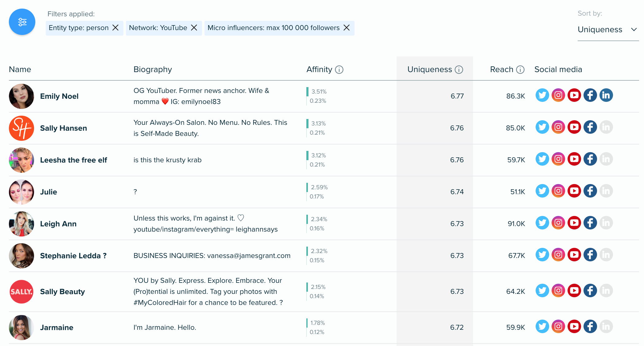Screen dimensions: 644x346
Task: Show info about the Uniqueness column
Action: tap(459, 70)
